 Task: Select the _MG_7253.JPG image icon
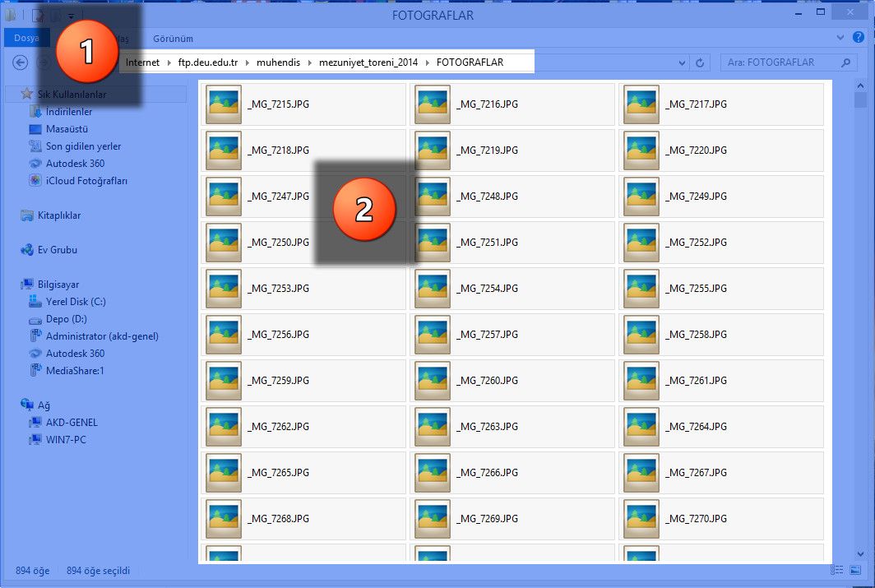click(x=223, y=289)
